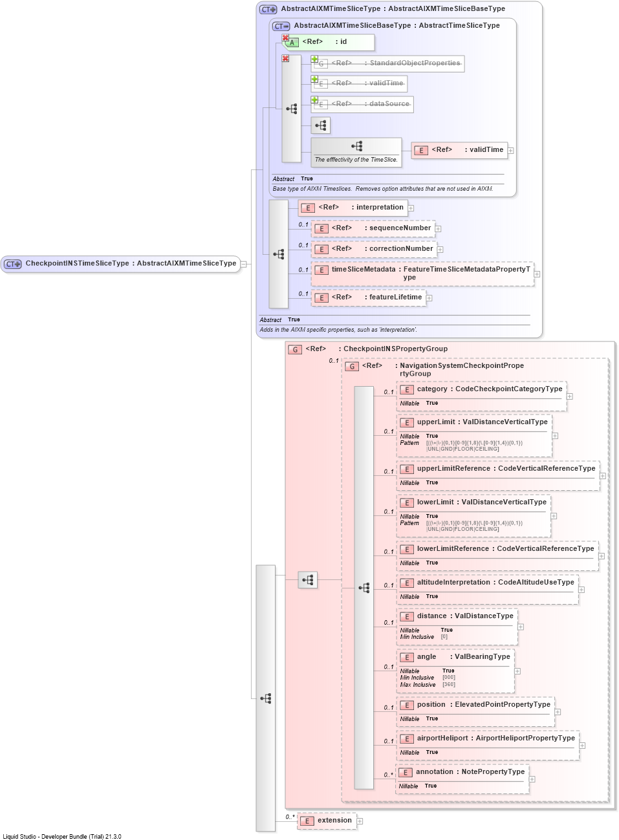619x840 pixels.
Task: Click the green plus marker on StandardObjectProperties
Action: 314,59
